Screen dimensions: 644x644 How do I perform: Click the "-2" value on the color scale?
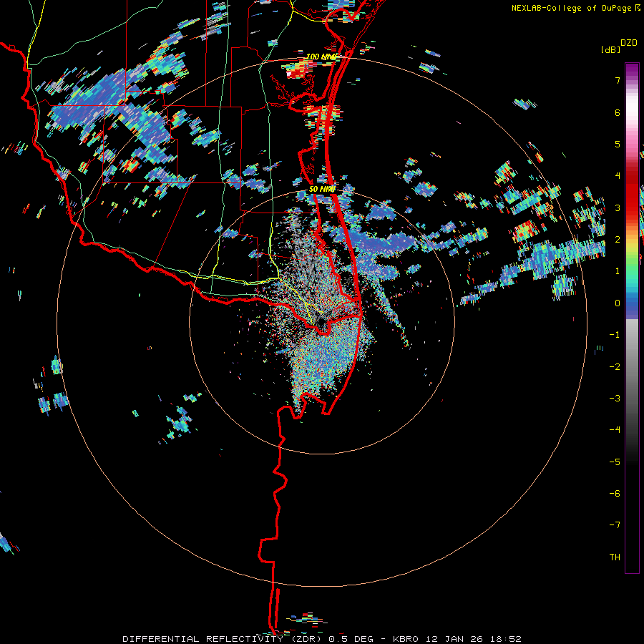click(615, 367)
